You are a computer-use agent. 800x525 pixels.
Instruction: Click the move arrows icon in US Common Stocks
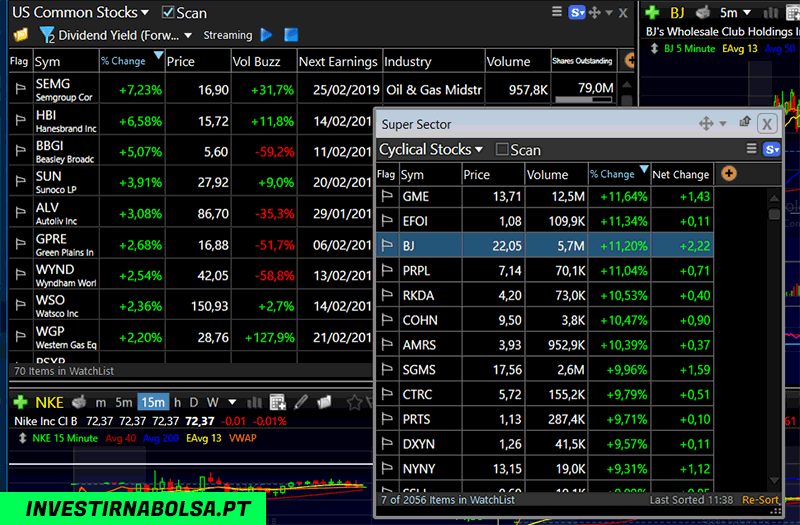[594, 12]
